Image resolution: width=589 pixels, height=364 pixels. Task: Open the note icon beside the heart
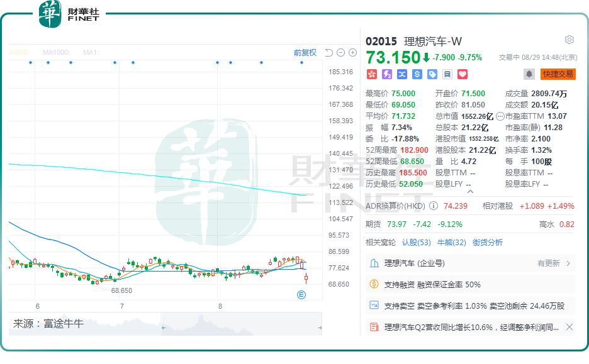447,74
